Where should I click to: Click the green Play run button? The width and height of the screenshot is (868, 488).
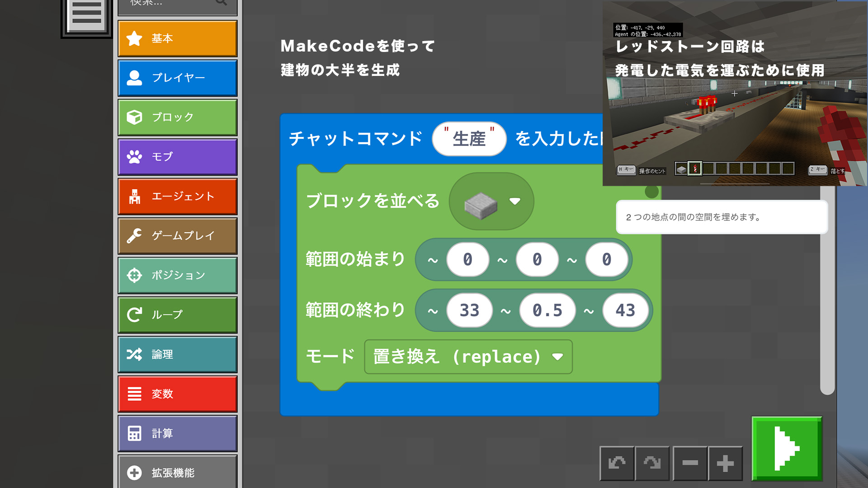pyautogui.click(x=787, y=448)
